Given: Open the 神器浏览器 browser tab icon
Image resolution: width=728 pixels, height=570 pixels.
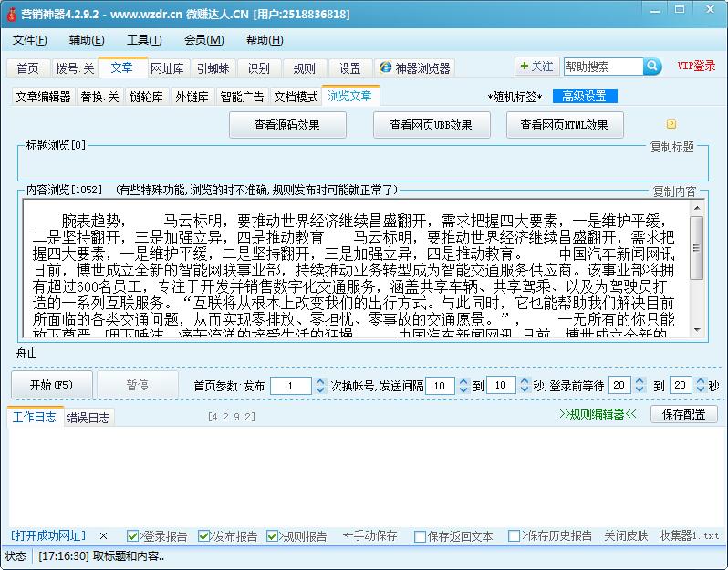Looking at the screenshot, I should point(385,68).
